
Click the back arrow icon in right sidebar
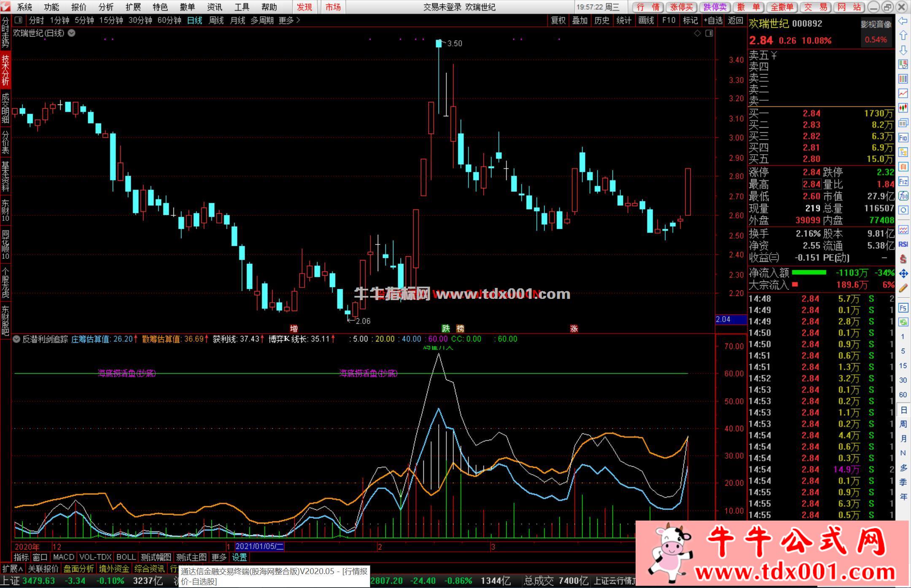tap(903, 21)
